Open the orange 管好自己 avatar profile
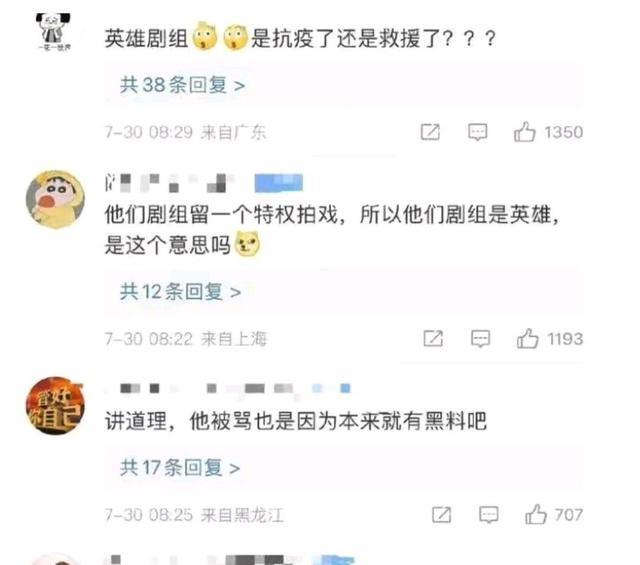This screenshot has width=640, height=565. (x=55, y=406)
